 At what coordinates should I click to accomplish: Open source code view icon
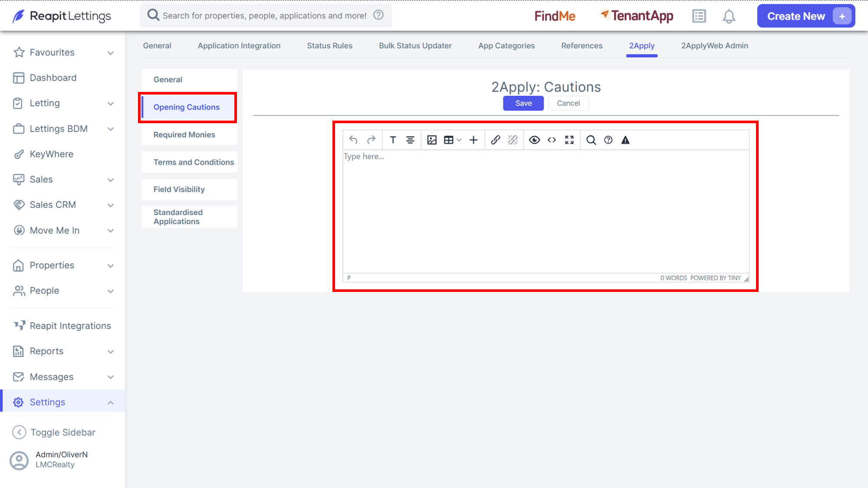click(x=552, y=140)
